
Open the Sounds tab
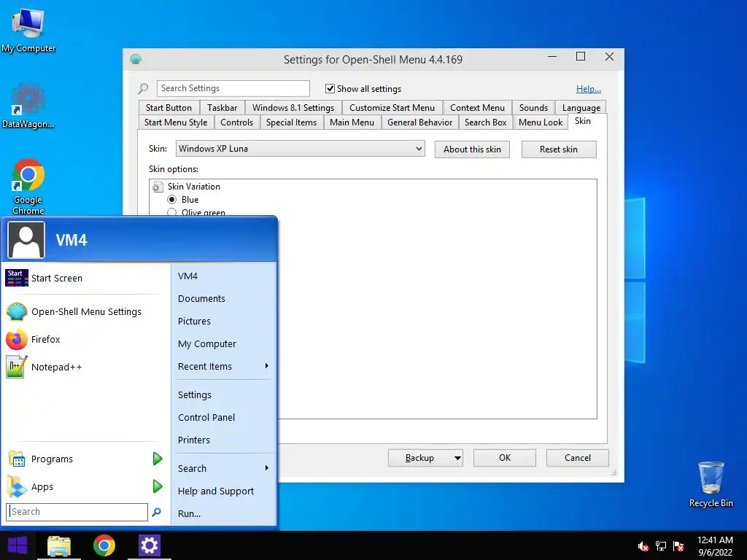[x=533, y=108]
